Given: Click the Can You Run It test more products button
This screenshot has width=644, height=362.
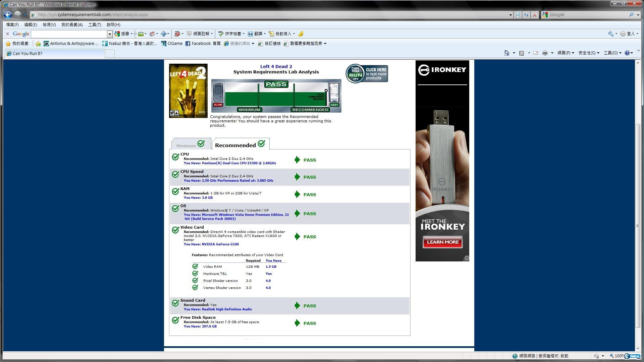Looking at the screenshot, I should click(x=367, y=73).
